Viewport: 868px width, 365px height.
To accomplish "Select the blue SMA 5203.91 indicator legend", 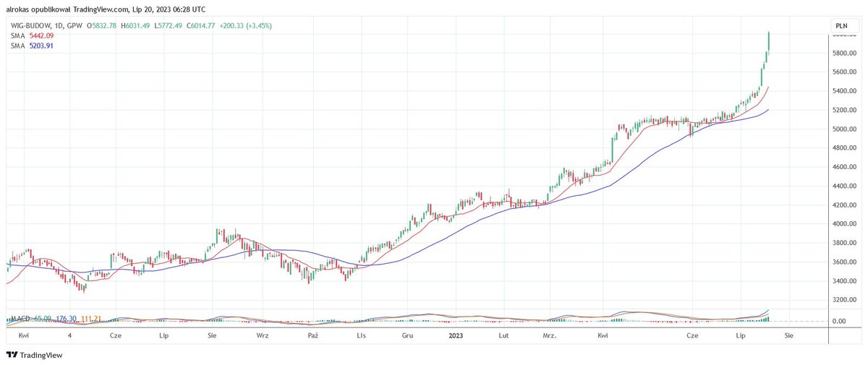I will (x=32, y=46).
